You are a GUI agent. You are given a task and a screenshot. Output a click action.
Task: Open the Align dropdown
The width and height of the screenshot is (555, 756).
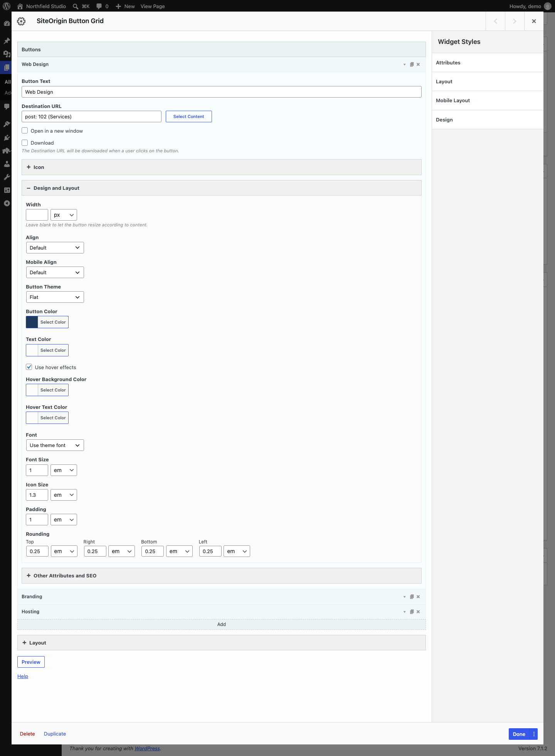click(55, 248)
